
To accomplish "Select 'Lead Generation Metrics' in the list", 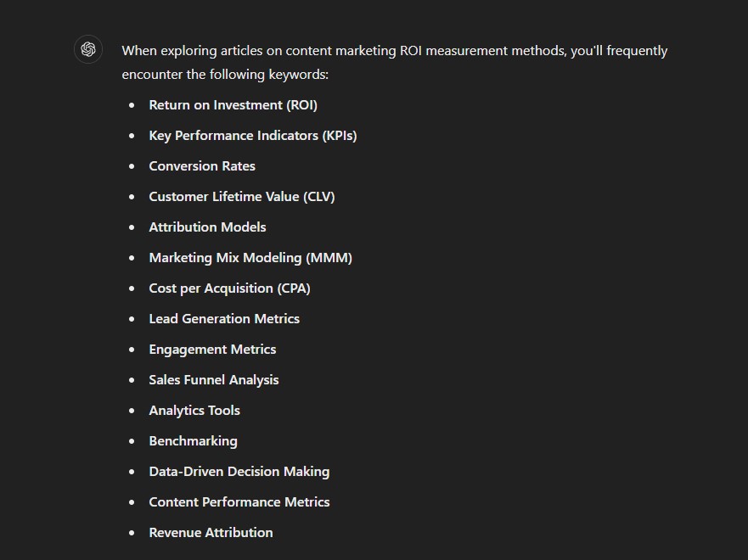I will pos(224,319).
